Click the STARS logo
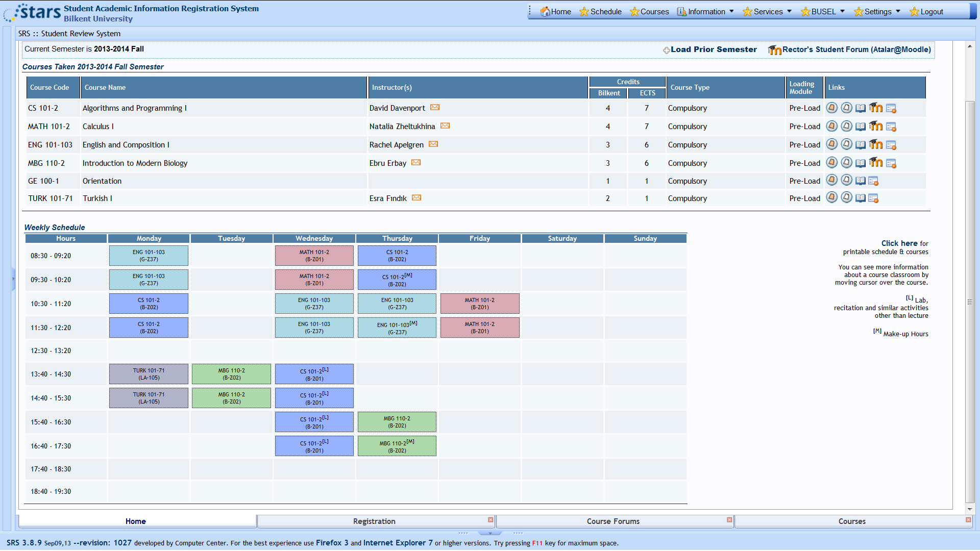The image size is (980, 551). (x=33, y=12)
